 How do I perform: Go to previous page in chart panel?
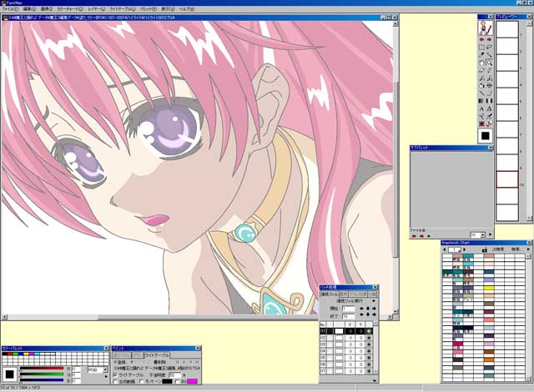pos(444,249)
